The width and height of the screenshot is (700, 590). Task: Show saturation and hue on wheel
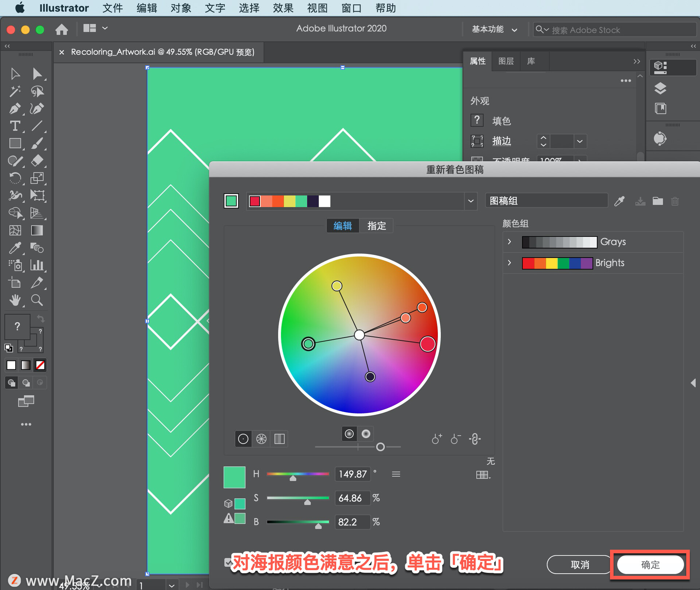click(x=349, y=433)
